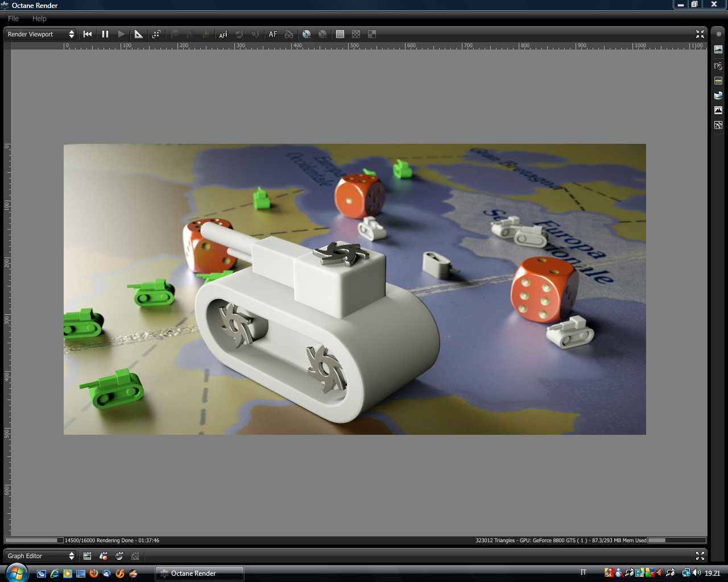This screenshot has height=582, width=728.
Task: Click the blue stacked-layers icon in right sidebar
Action: point(718,95)
